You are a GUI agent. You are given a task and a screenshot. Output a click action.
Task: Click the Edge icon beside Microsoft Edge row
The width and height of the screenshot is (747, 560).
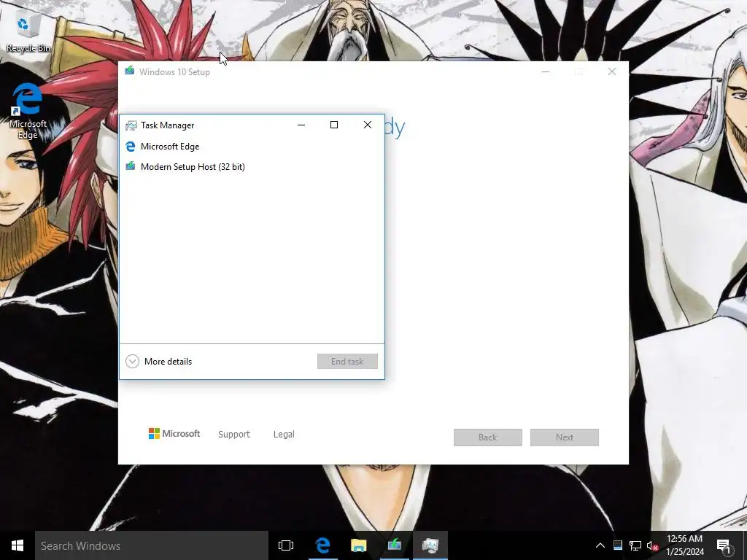pos(130,147)
